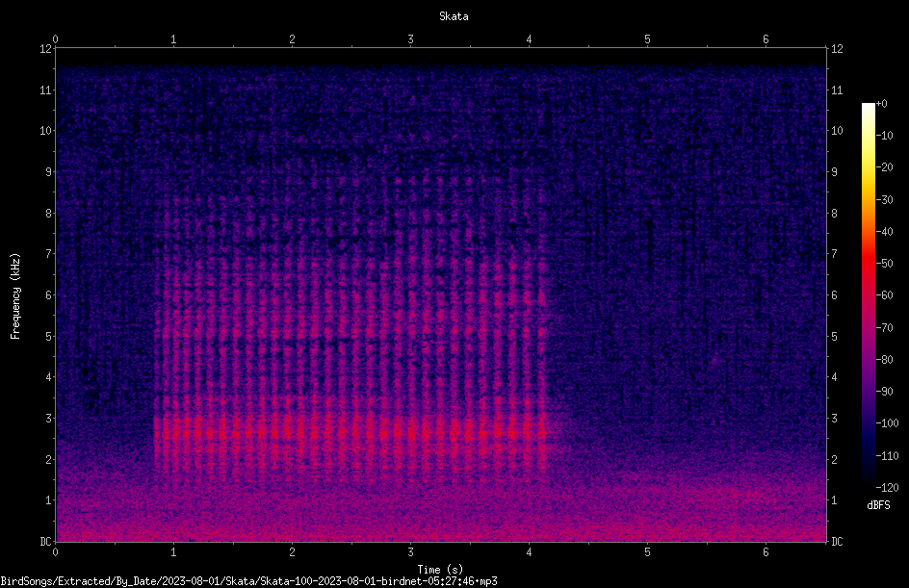Click the 6 kHz label on right axis

[x=834, y=294]
